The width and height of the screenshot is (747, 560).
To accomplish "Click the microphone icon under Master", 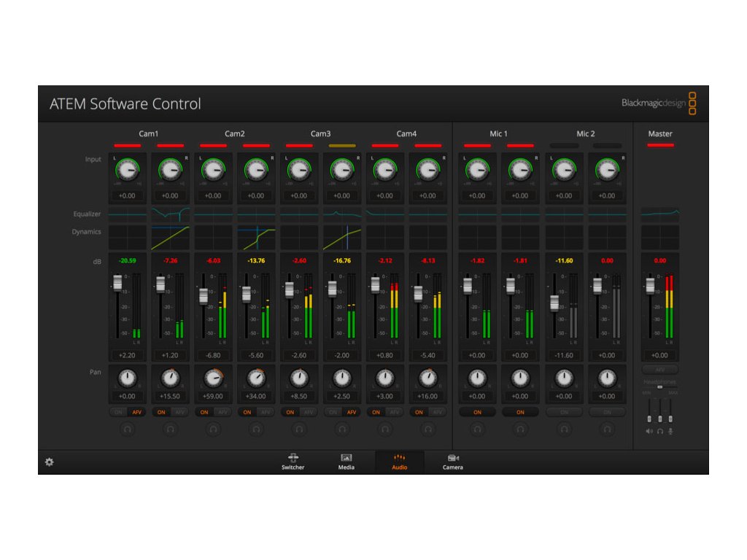I will [x=671, y=432].
